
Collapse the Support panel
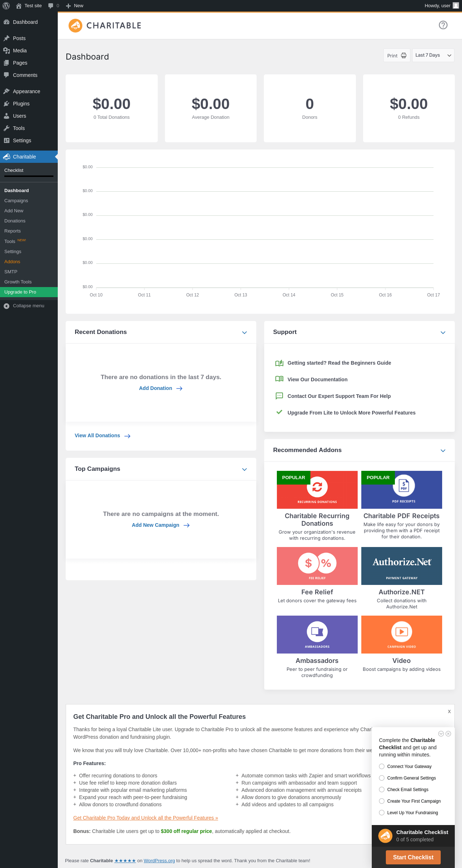443,333
